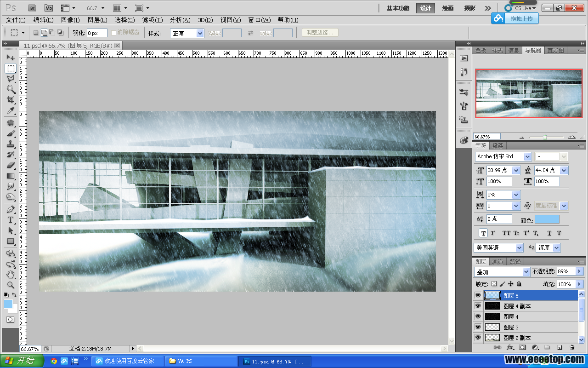This screenshot has height=368, width=588.
Task: Open the font size dropdown 38.99 点
Action: point(516,170)
